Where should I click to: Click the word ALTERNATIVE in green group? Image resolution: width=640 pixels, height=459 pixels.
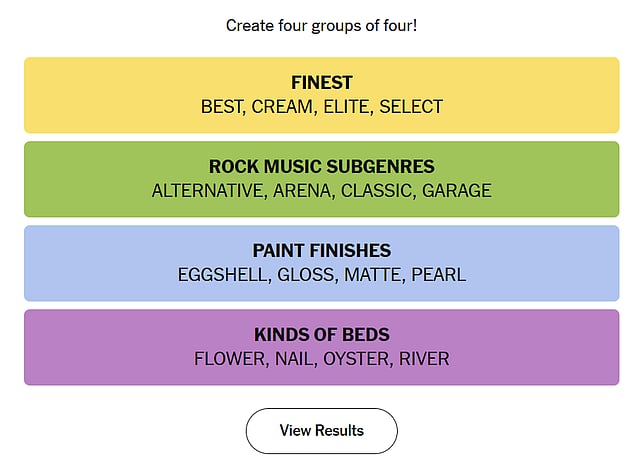(x=208, y=191)
